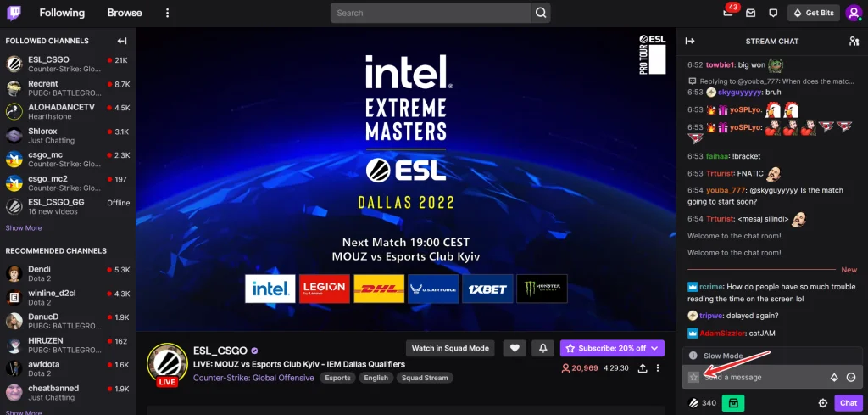The height and width of the screenshot is (415, 868).
Task: Open Bits cheer icon in message box
Action: (834, 378)
